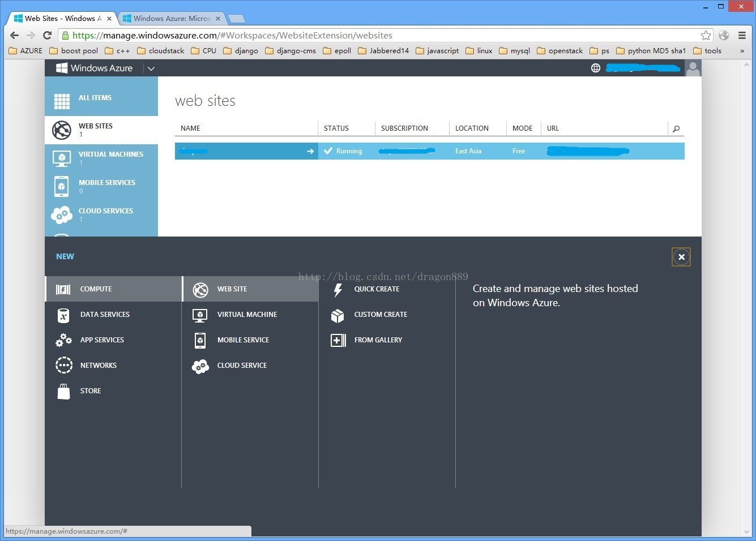Click the Web Site globe icon

(200, 290)
